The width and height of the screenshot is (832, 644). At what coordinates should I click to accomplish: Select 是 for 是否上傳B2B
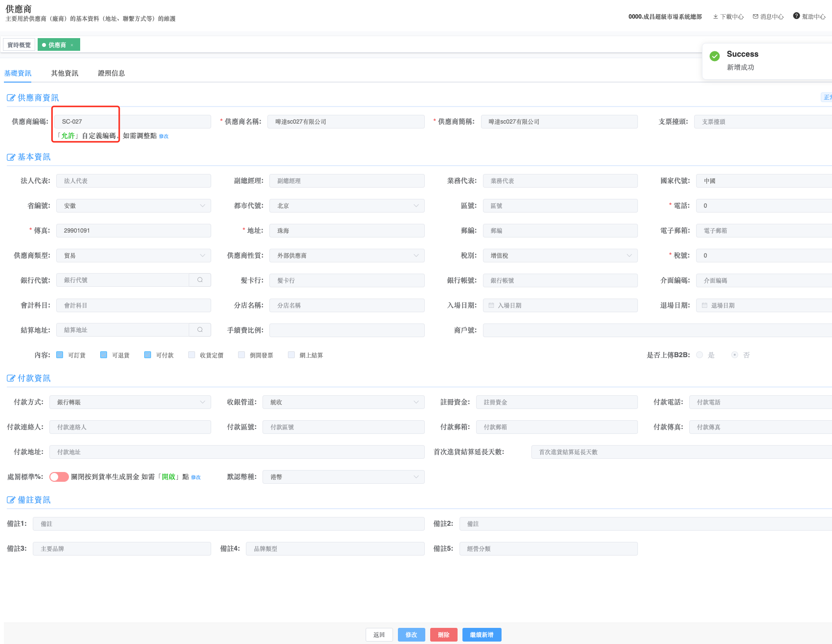coord(700,355)
